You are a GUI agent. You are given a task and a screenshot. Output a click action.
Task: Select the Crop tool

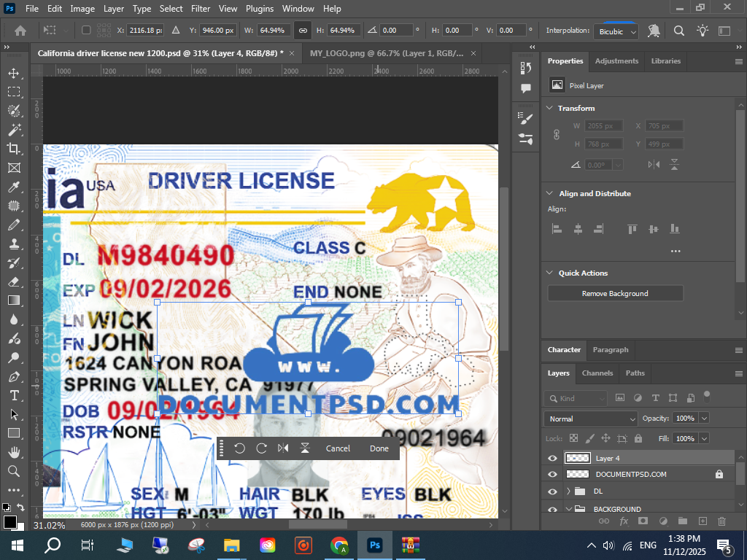[x=14, y=149]
